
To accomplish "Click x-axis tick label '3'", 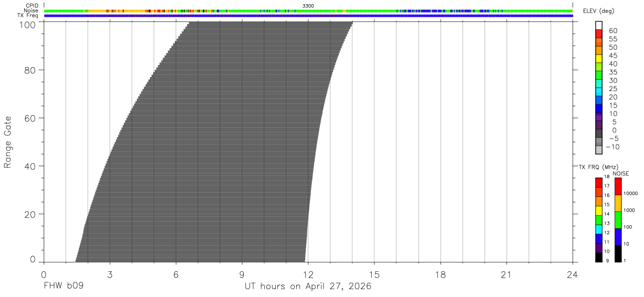I will click(x=110, y=275).
